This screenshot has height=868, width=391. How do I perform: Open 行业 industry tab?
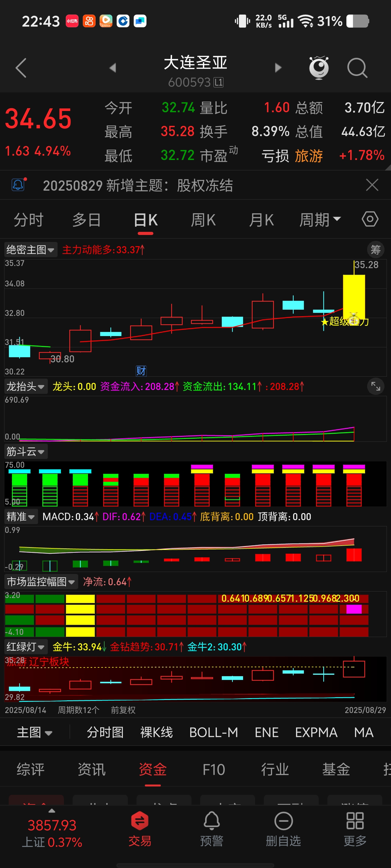tap(275, 770)
